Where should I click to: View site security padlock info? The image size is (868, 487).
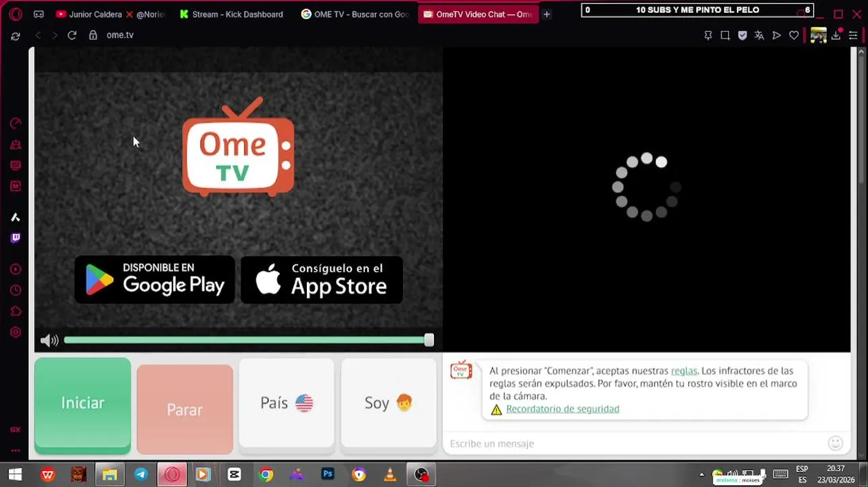click(x=93, y=35)
